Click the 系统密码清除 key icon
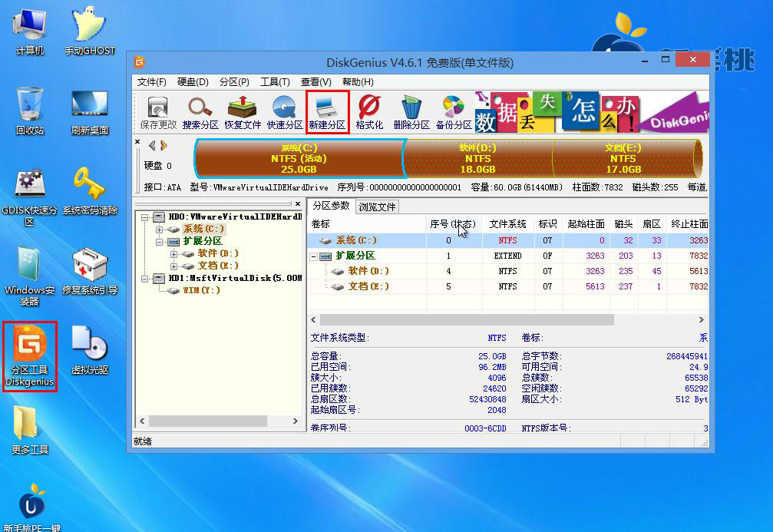Viewport: 773px width, 532px height. tap(90, 192)
